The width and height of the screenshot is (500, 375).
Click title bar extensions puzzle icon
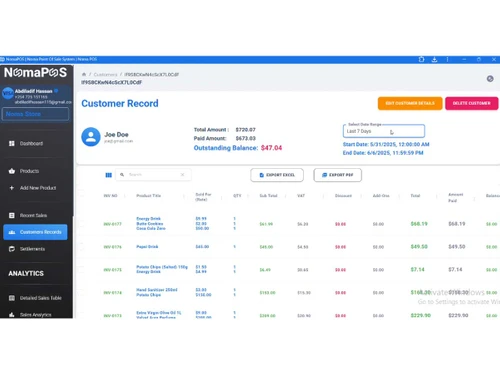[421, 59]
